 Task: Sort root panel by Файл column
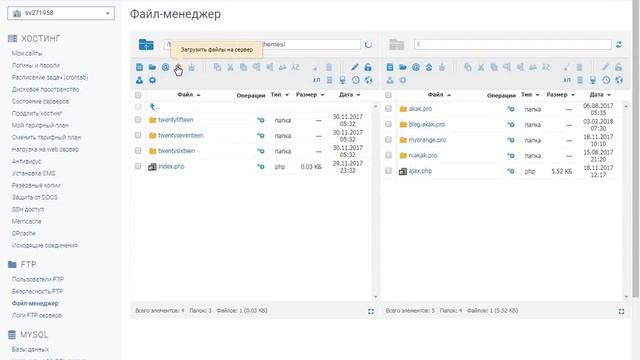tap(439, 95)
